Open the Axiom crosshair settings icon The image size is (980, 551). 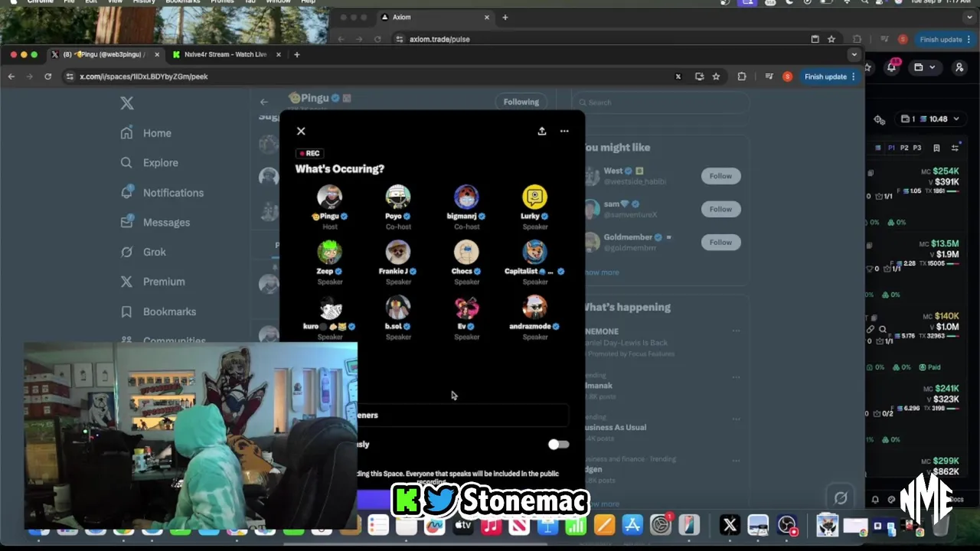(x=880, y=119)
